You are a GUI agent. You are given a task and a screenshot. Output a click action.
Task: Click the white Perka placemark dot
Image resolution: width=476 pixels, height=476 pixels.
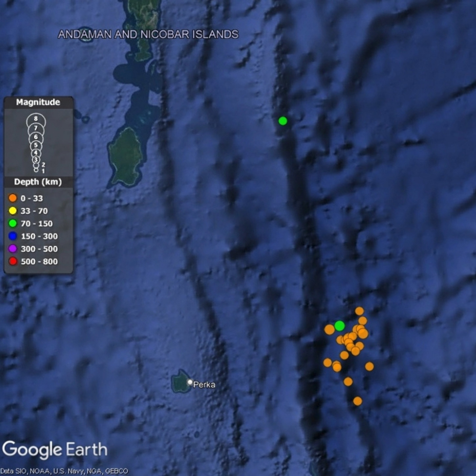tap(190, 382)
